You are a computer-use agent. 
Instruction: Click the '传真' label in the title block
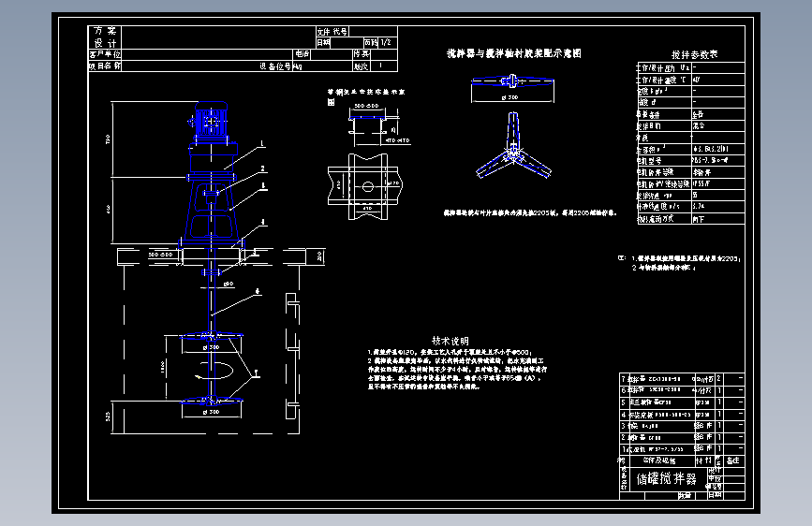(362, 54)
